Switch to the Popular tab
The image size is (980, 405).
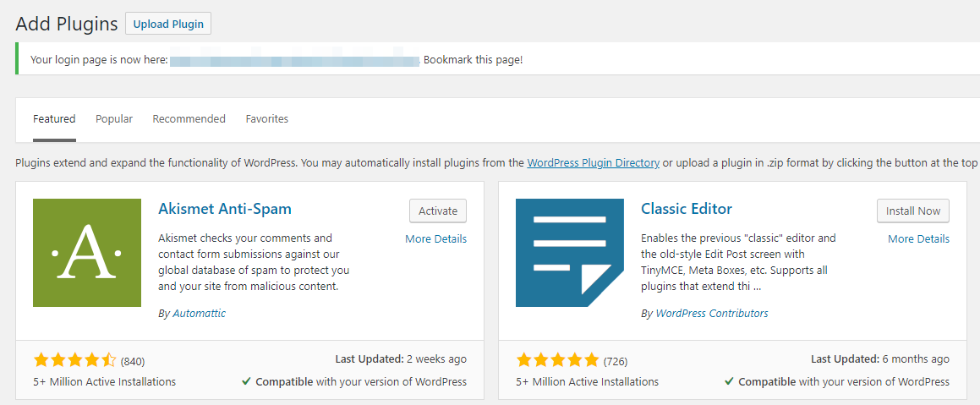[114, 118]
